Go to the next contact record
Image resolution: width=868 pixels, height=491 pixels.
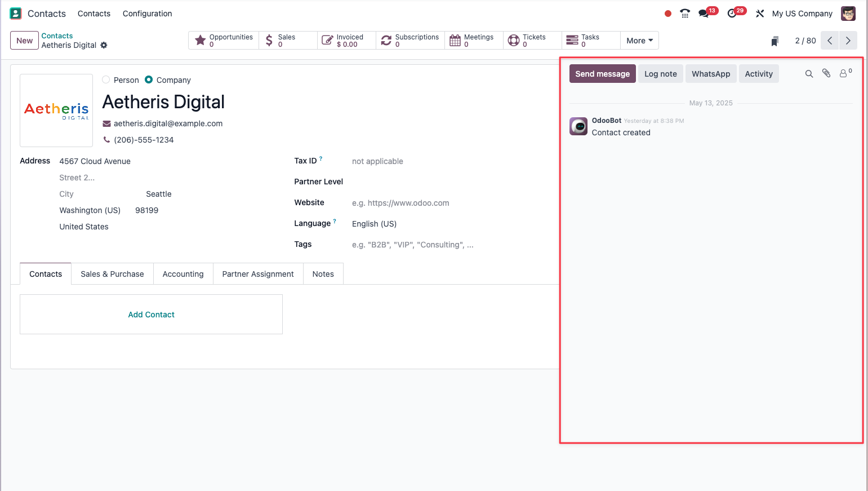(x=848, y=41)
